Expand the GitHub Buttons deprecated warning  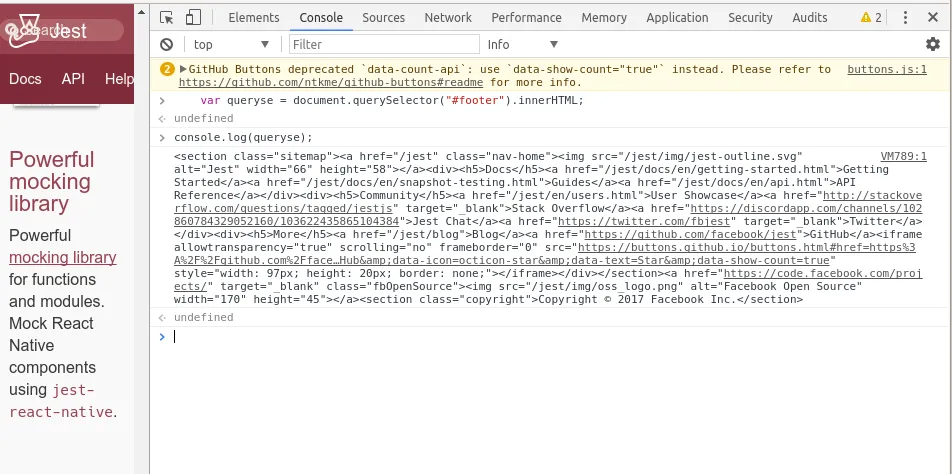pos(183,69)
